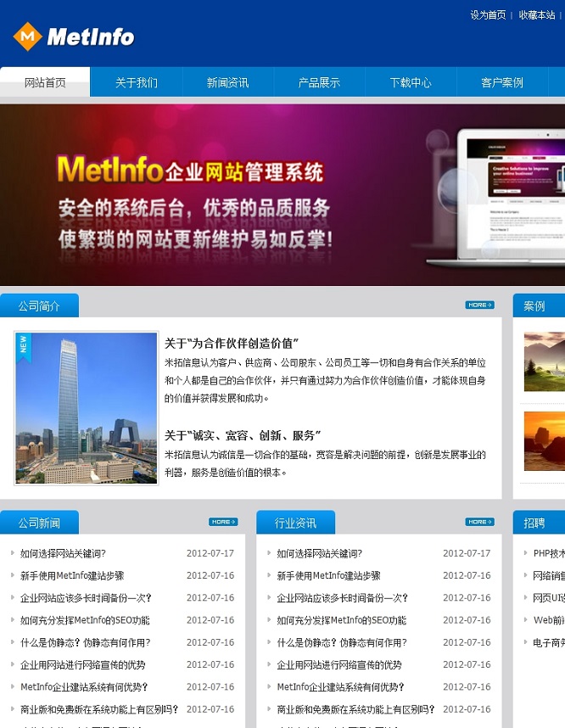The height and width of the screenshot is (728, 565).
Task: Open the 网络销售 job listing
Action: (x=549, y=575)
